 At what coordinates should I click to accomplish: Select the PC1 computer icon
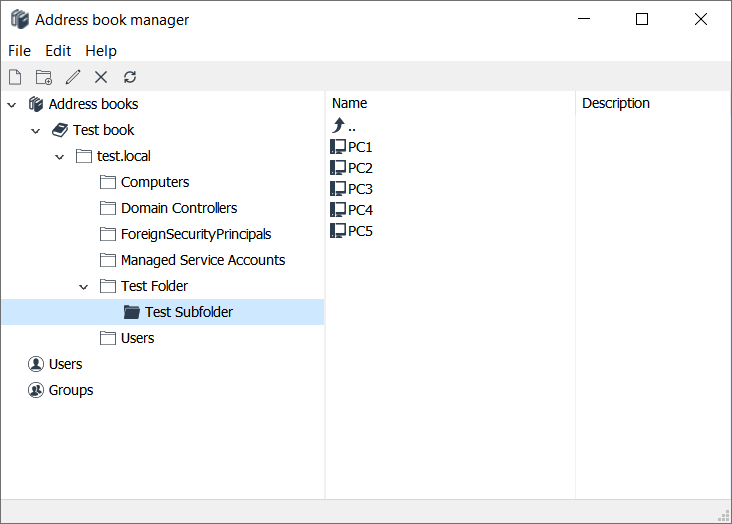pos(338,147)
